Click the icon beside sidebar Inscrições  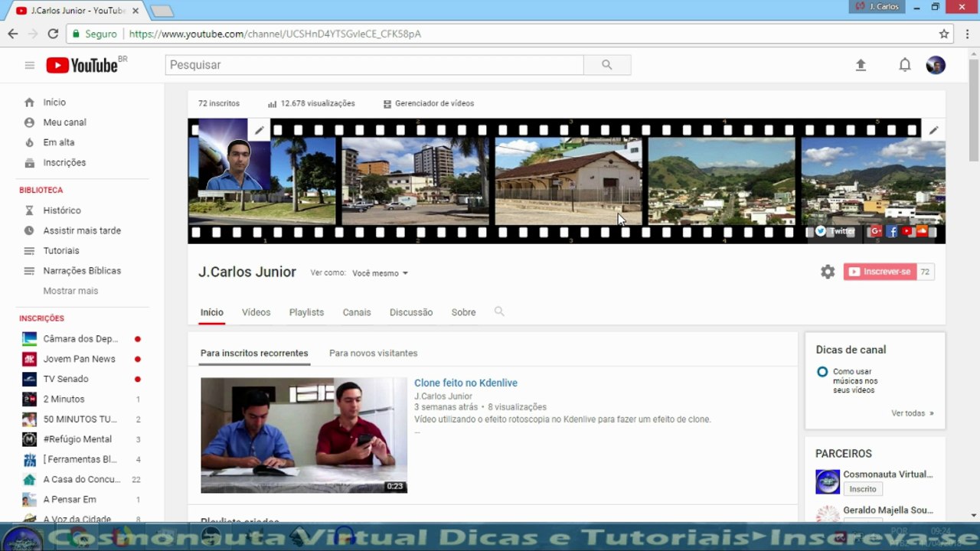tap(29, 163)
